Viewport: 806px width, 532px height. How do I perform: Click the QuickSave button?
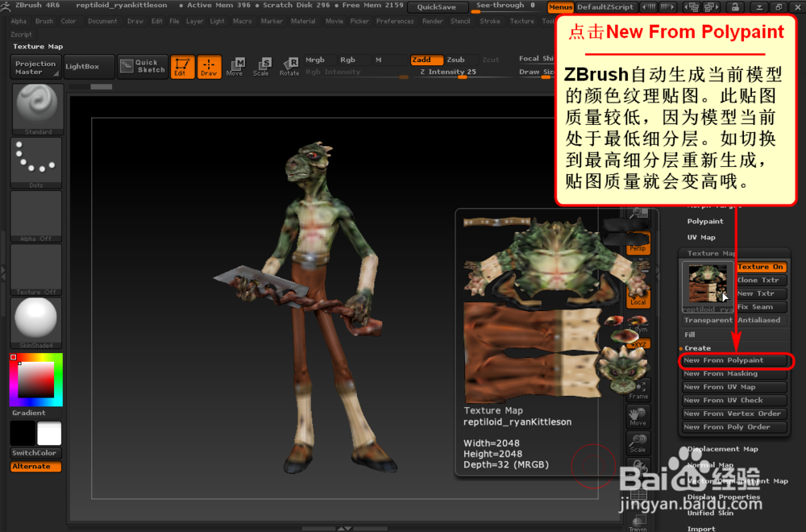point(437,7)
